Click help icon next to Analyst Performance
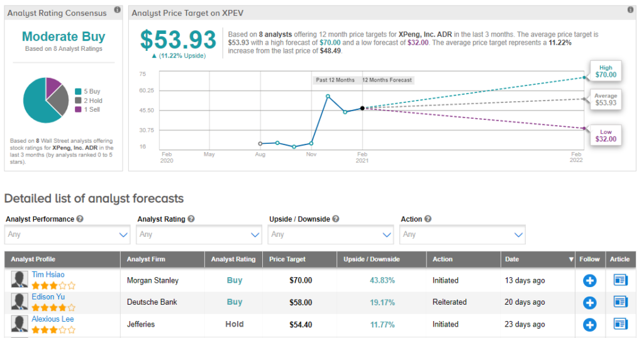The image size is (644, 338). [80, 219]
